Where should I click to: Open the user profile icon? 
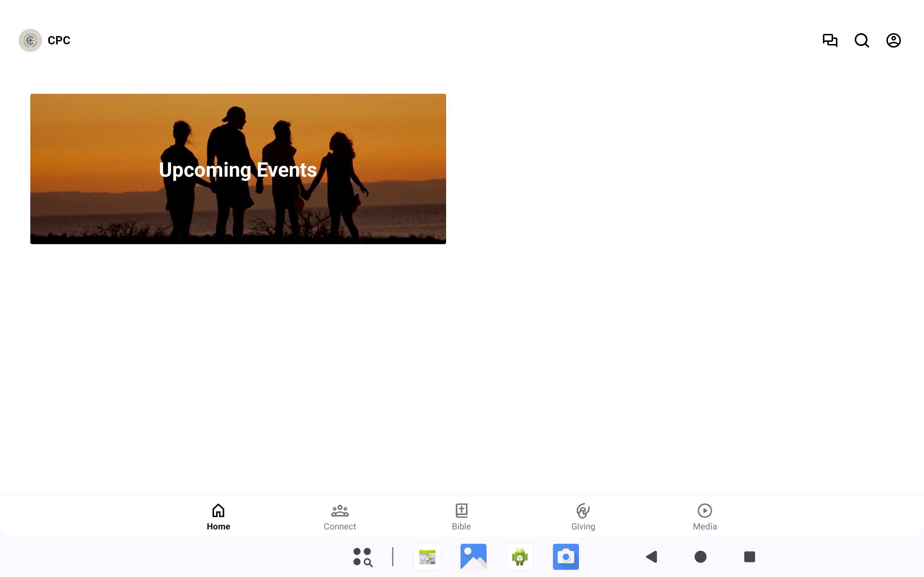pos(893,40)
